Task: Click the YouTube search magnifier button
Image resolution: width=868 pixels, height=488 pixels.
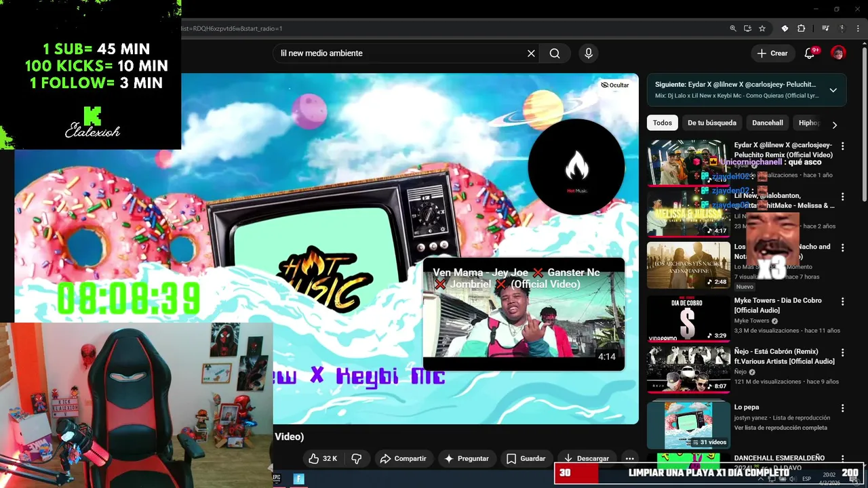Action: point(555,54)
